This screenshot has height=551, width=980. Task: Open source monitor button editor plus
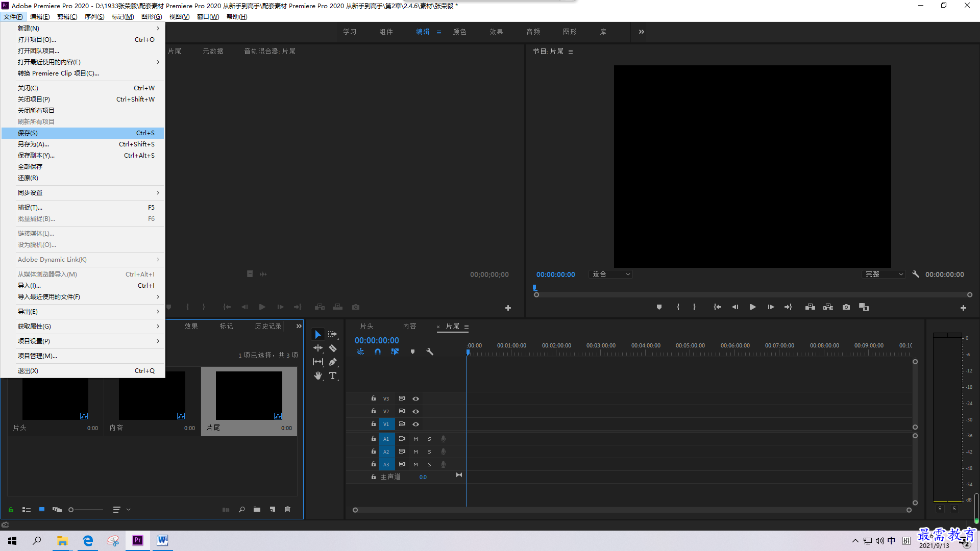point(508,308)
